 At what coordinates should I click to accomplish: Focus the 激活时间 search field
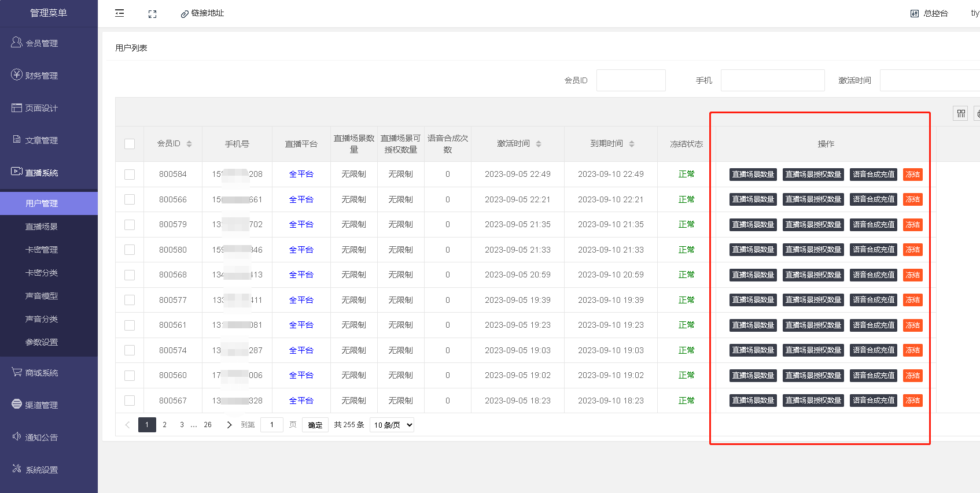click(x=930, y=80)
